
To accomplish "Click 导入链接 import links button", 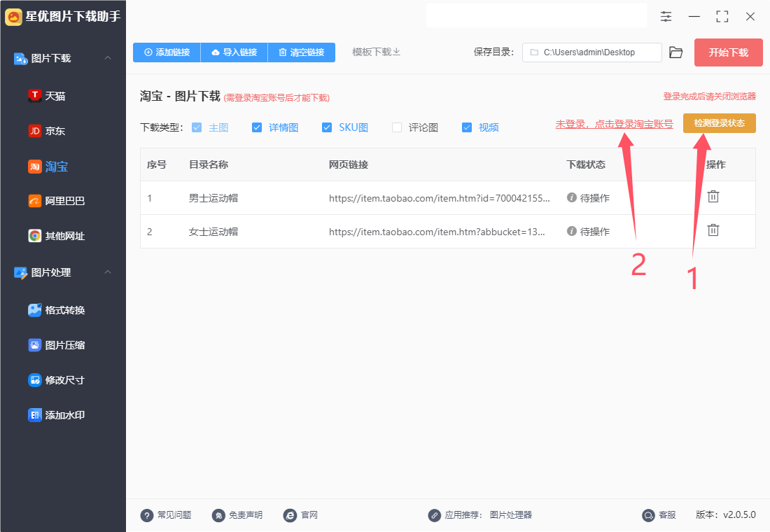I will (234, 52).
